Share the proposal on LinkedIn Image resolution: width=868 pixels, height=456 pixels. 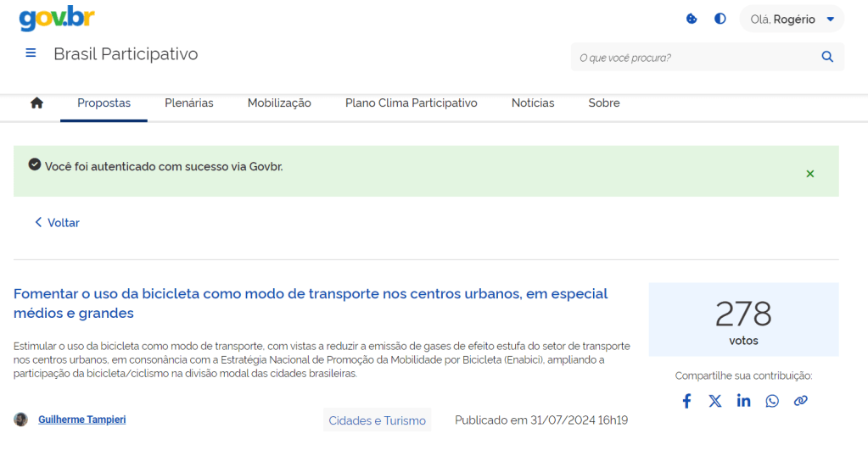743,401
